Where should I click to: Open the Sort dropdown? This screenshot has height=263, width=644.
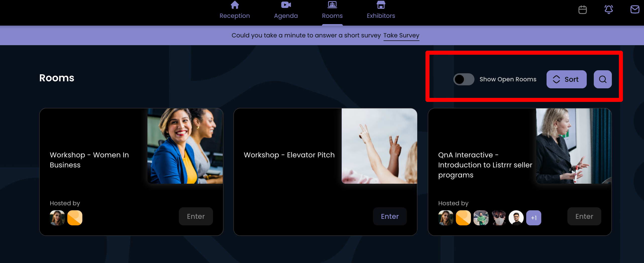tap(566, 79)
